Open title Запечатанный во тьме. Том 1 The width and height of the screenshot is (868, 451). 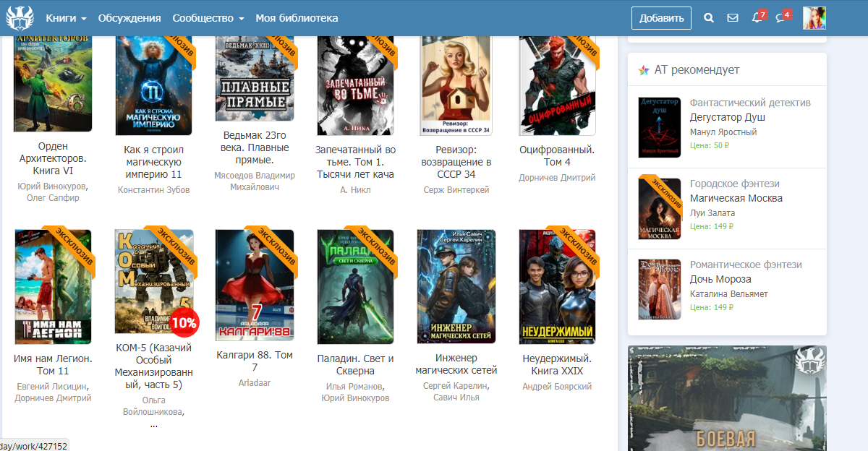coord(356,162)
